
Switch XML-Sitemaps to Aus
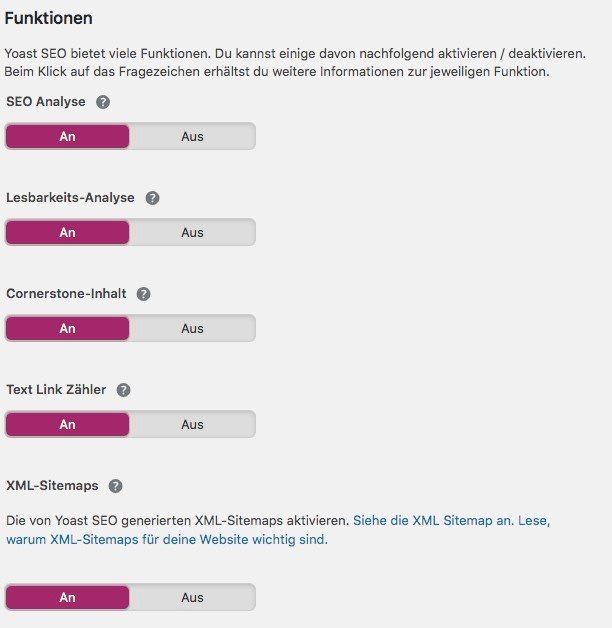pyautogui.click(x=192, y=597)
